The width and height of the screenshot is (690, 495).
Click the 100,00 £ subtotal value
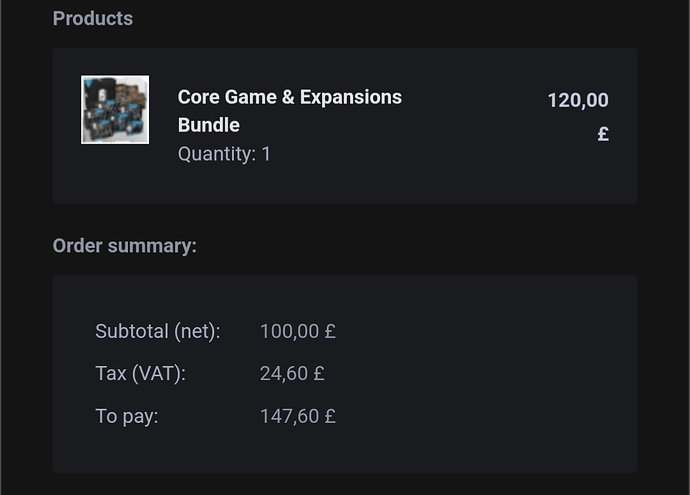pyautogui.click(x=297, y=331)
